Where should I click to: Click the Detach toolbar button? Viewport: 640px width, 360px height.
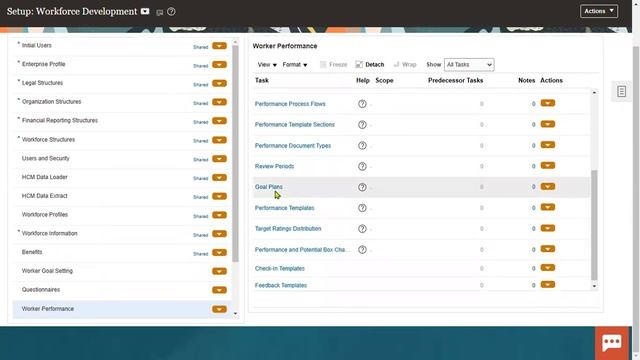point(370,64)
